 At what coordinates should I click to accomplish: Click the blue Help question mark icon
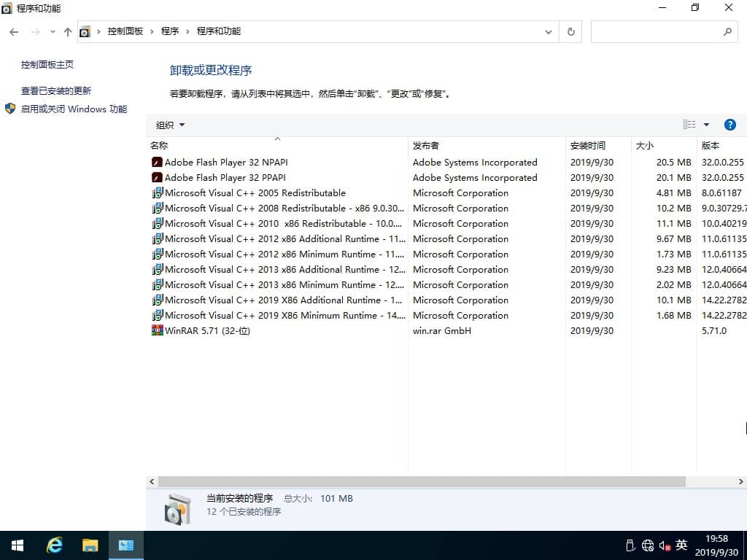(x=730, y=124)
